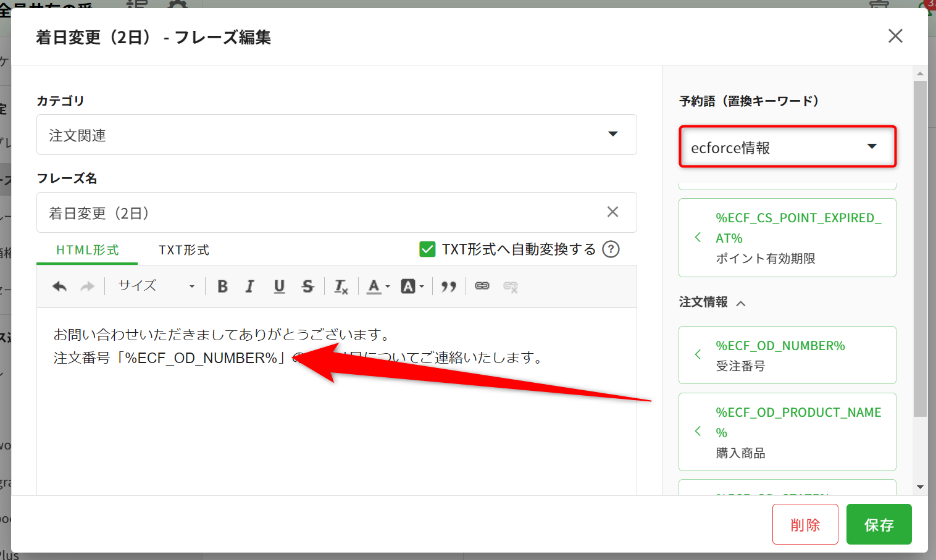
Task: Click the green 保存 button
Action: (879, 524)
